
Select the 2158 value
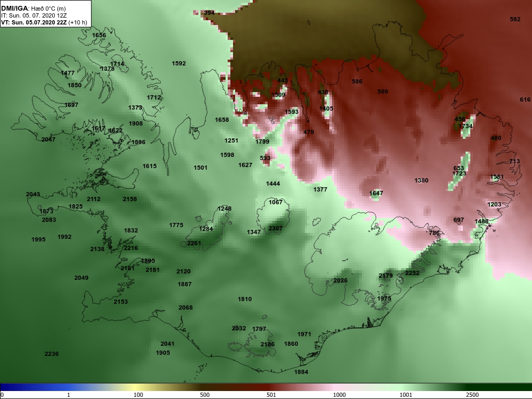point(130,199)
